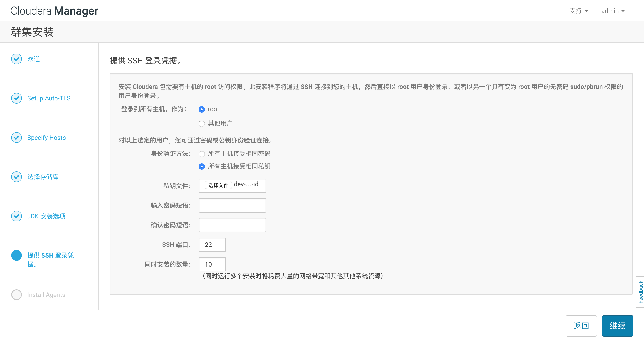Click the SSH 端口 input field
644x342 pixels.
pyautogui.click(x=212, y=245)
